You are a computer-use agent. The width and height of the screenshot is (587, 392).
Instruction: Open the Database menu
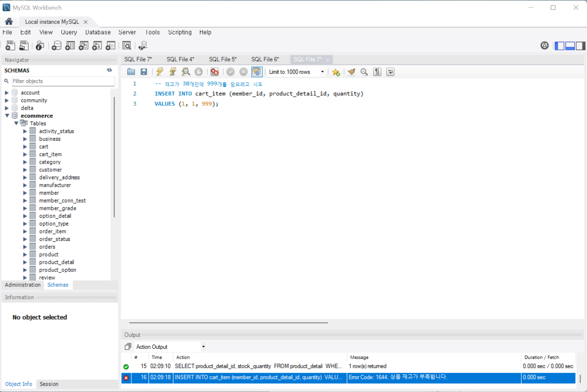point(98,32)
